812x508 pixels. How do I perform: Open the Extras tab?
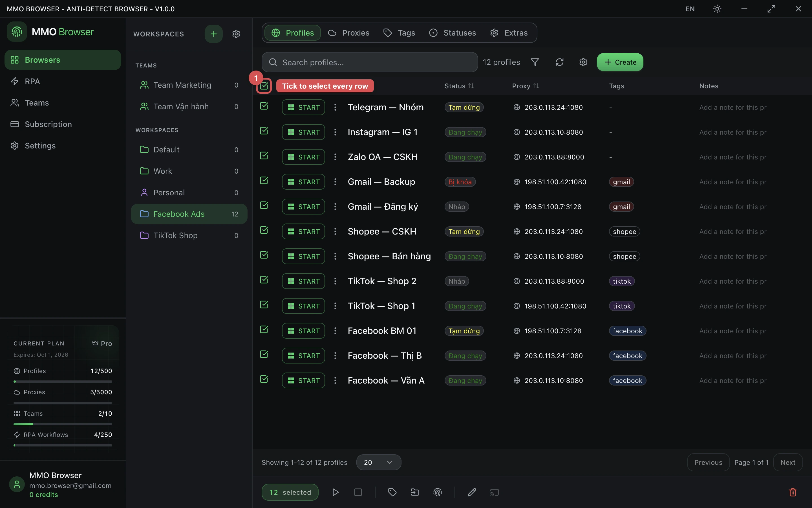(x=509, y=32)
